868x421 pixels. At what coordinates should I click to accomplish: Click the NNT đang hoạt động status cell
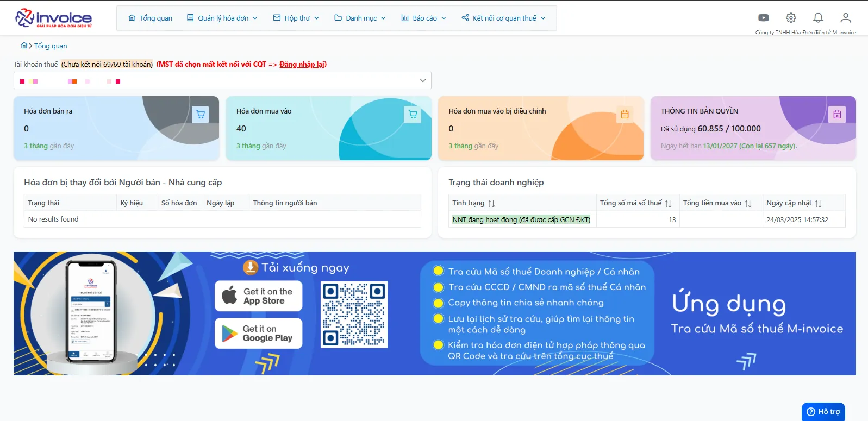point(521,219)
